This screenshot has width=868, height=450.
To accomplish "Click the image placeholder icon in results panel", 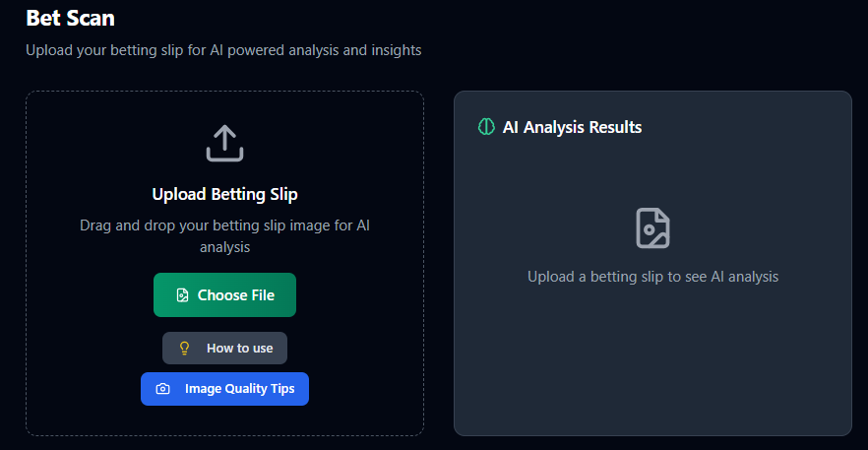I will click(652, 227).
